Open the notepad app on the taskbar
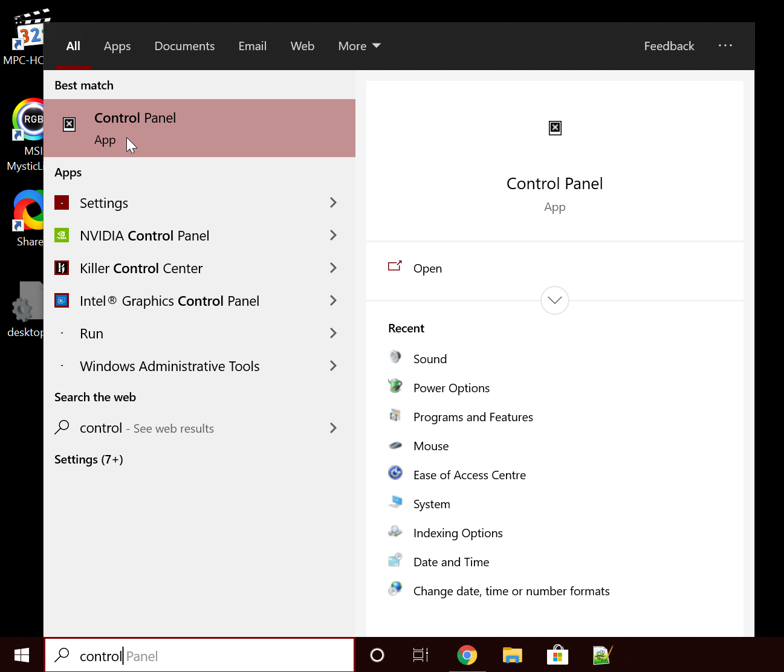 click(x=603, y=655)
